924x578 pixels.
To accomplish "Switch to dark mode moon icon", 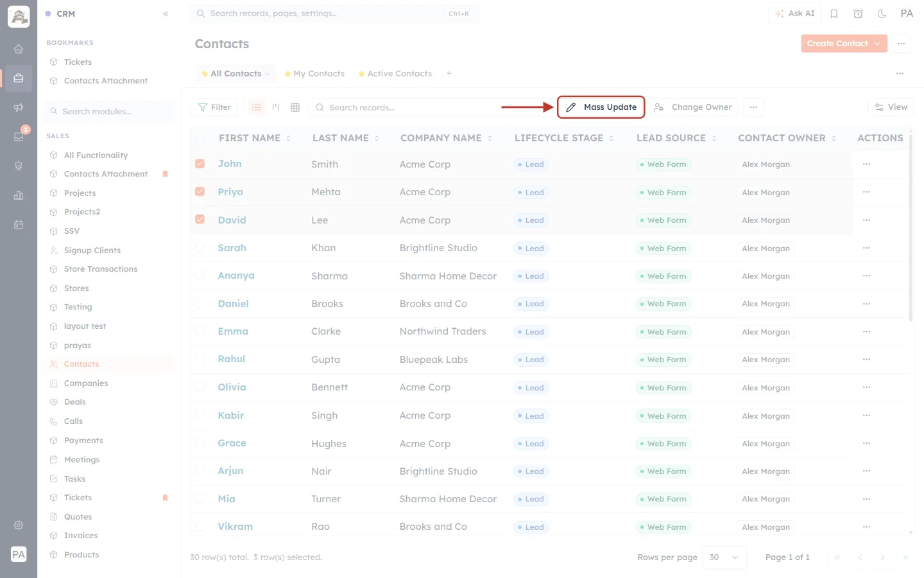I will coord(882,13).
